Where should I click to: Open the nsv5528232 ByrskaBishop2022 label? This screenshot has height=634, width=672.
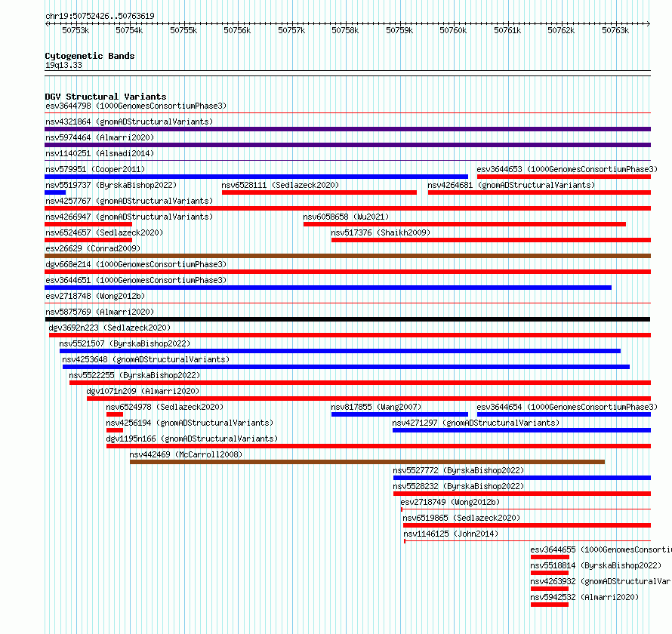click(x=458, y=486)
